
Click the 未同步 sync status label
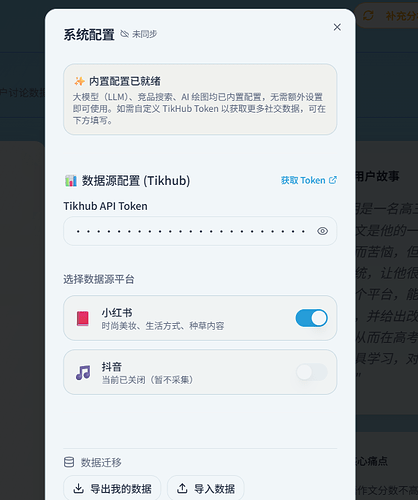pos(144,34)
